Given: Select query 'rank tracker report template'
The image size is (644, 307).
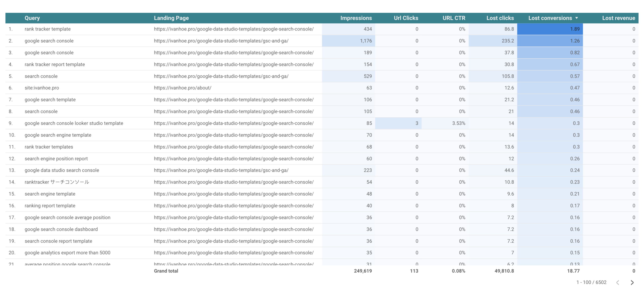Looking at the screenshot, I should (55, 64).
